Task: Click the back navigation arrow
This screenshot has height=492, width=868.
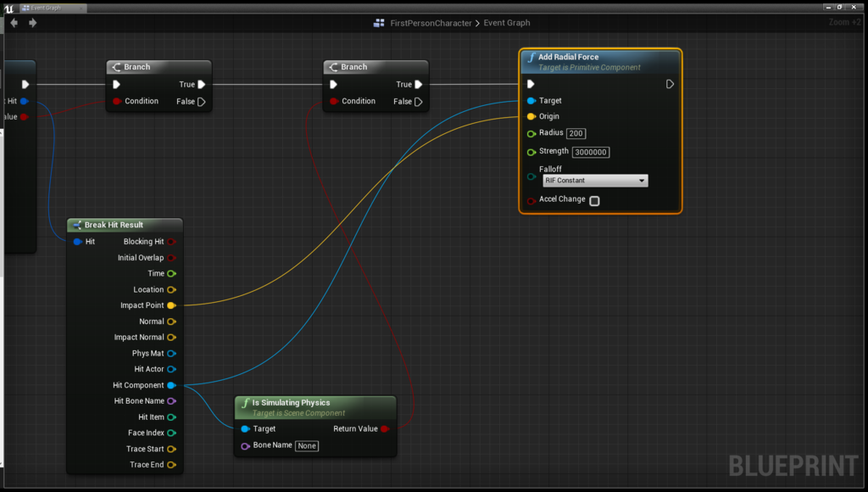Action: [x=14, y=23]
